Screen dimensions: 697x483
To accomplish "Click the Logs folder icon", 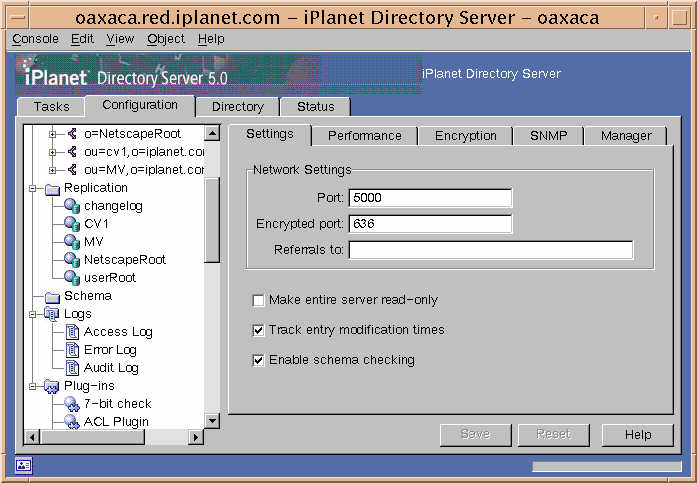I will tap(52, 314).
